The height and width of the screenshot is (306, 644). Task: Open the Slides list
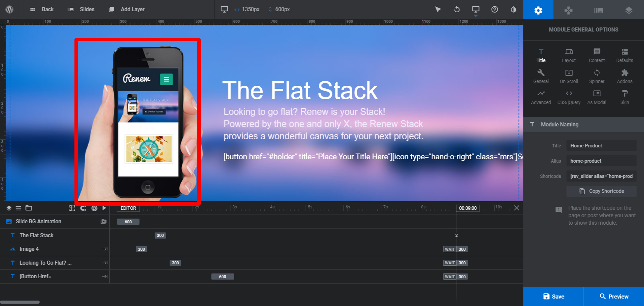81,9
